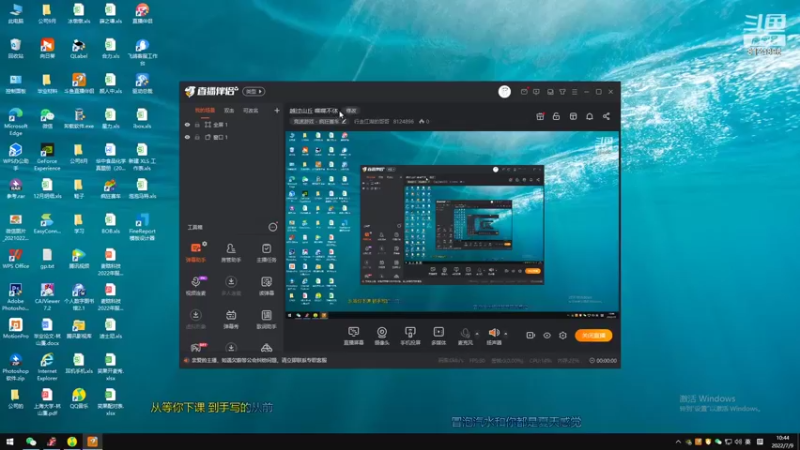Select the gp.txt file on desktop
800x450 pixels.
[x=47, y=259]
